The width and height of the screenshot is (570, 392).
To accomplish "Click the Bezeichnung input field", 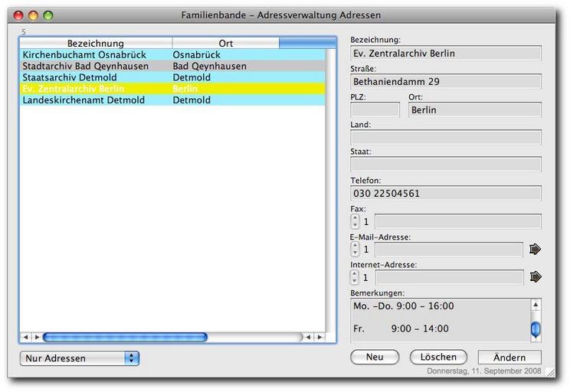I will coord(446,54).
